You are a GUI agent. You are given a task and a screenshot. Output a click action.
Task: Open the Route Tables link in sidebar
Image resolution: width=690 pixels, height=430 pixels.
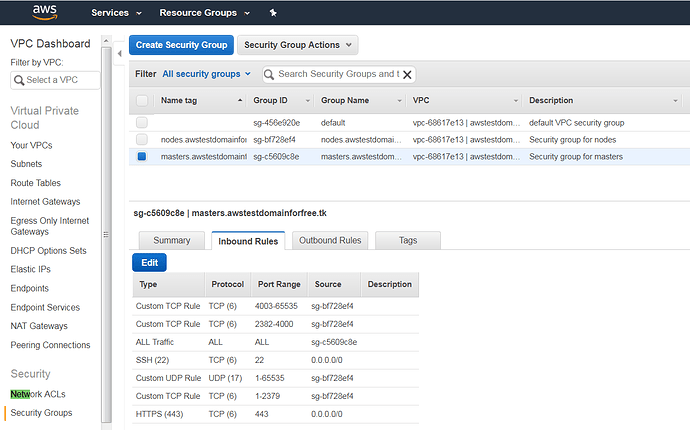[x=37, y=184]
